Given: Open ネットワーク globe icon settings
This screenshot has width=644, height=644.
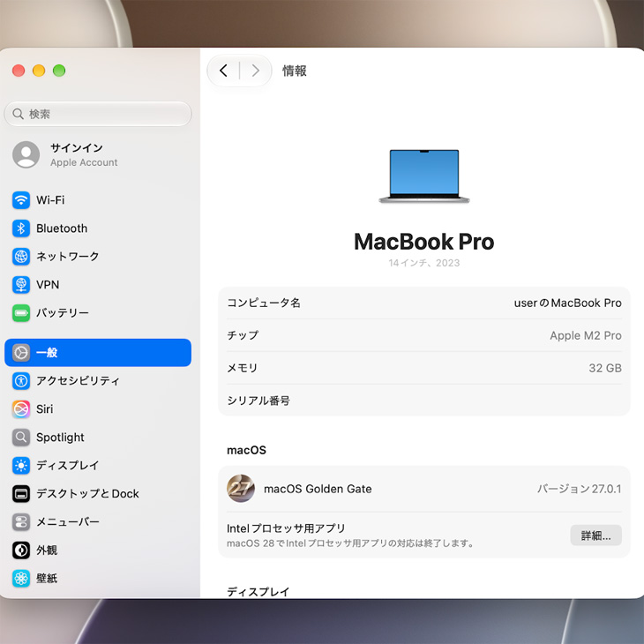Looking at the screenshot, I should tap(21, 257).
